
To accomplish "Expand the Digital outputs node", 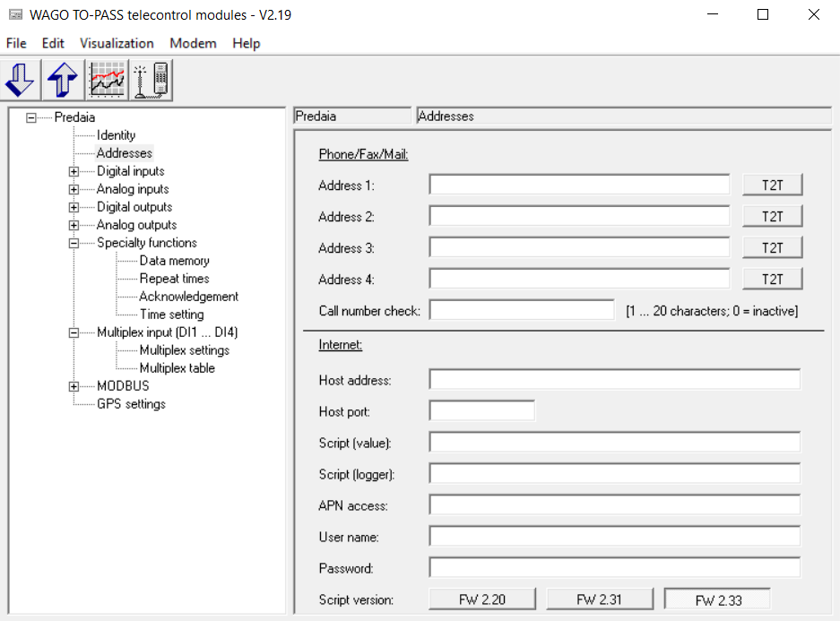I will 74,207.
